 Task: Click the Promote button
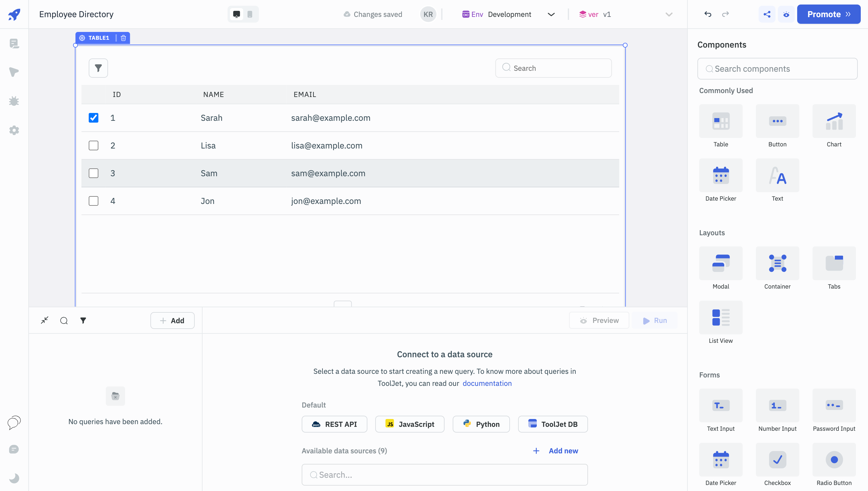click(828, 14)
